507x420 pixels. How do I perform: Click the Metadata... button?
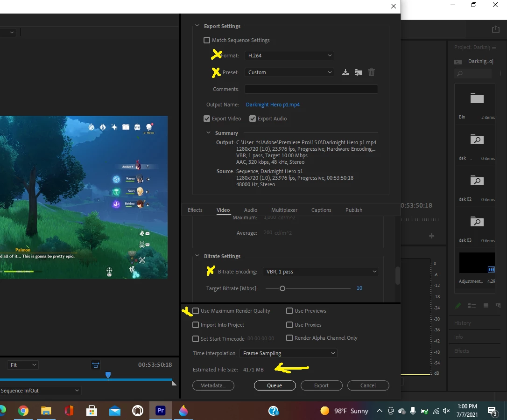point(213,385)
